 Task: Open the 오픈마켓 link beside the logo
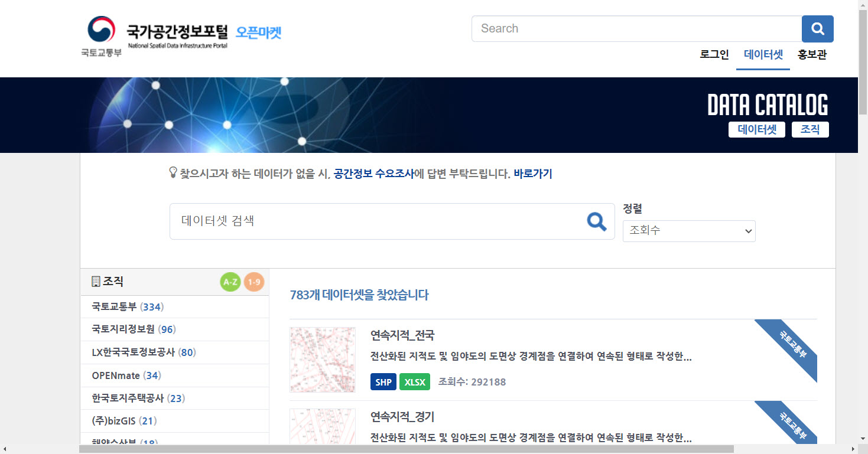click(259, 32)
